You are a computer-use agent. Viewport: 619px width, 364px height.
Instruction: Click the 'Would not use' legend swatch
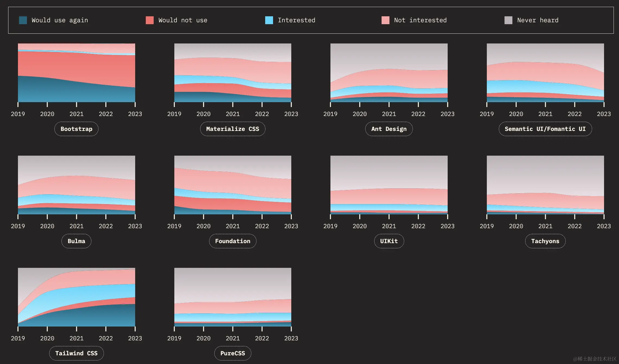(x=150, y=20)
